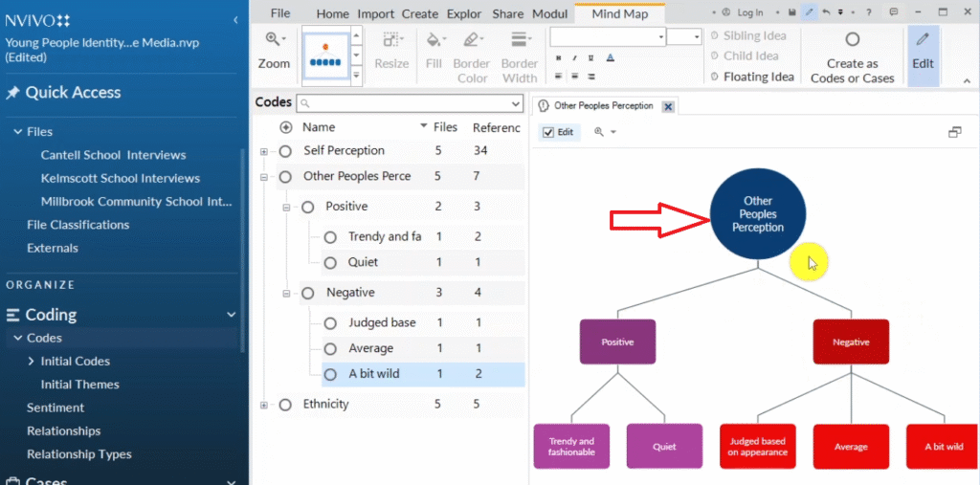980x485 pixels.
Task: Open Kelmscott School Interviews file
Action: pos(120,178)
